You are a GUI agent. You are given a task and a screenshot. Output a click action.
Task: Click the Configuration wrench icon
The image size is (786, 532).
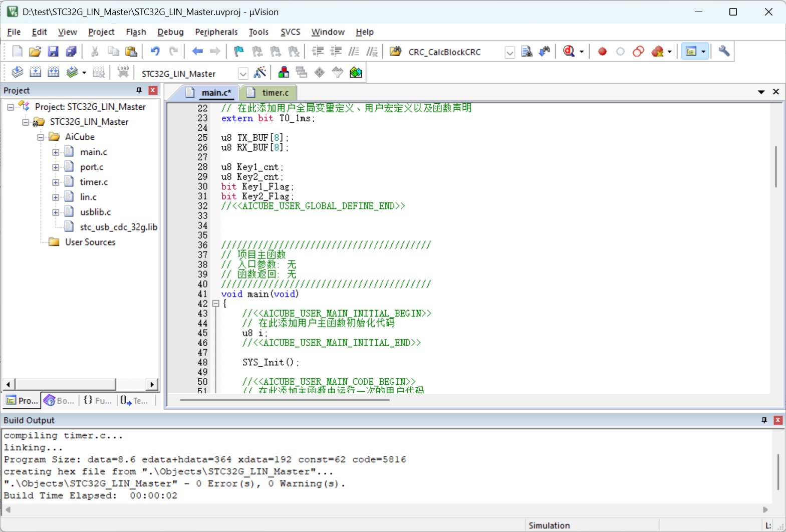click(x=724, y=51)
